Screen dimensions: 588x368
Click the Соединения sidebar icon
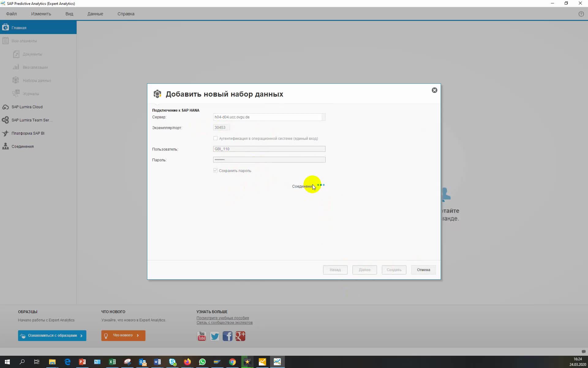(5, 147)
